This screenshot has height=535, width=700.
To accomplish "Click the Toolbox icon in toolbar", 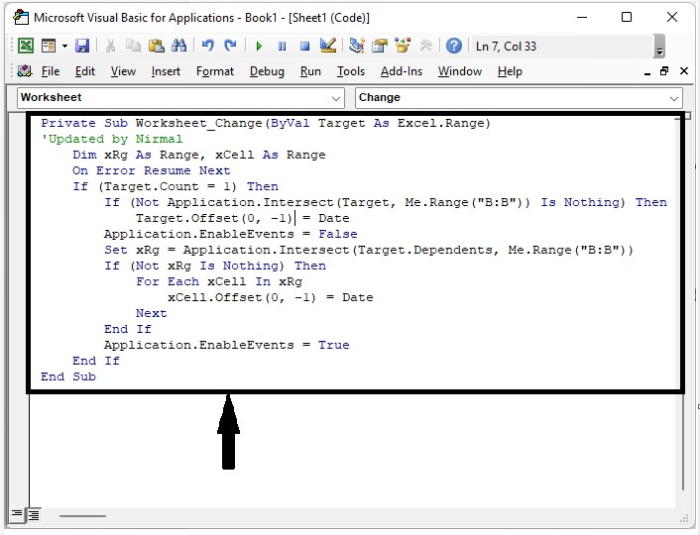I will (426, 46).
